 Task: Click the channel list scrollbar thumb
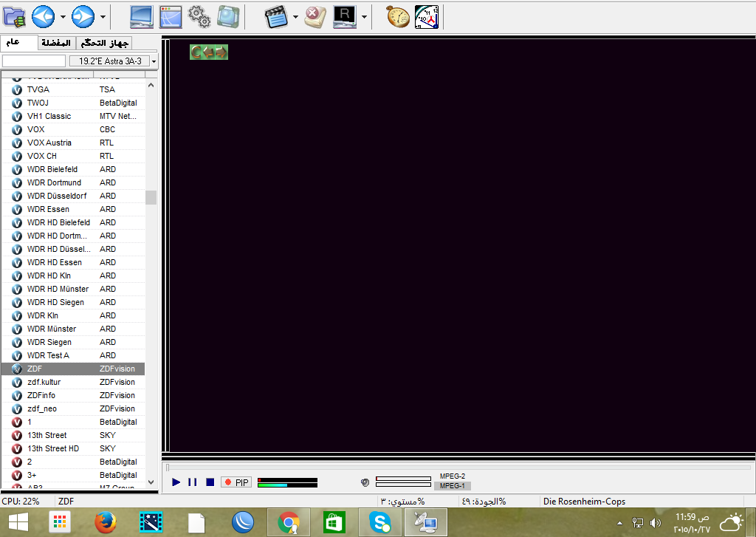point(151,197)
